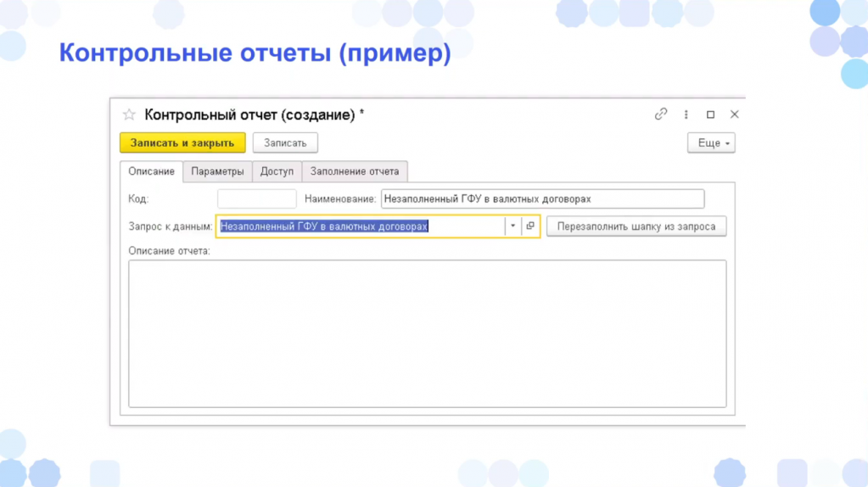Click the Код label
868x487 pixels.
point(138,199)
